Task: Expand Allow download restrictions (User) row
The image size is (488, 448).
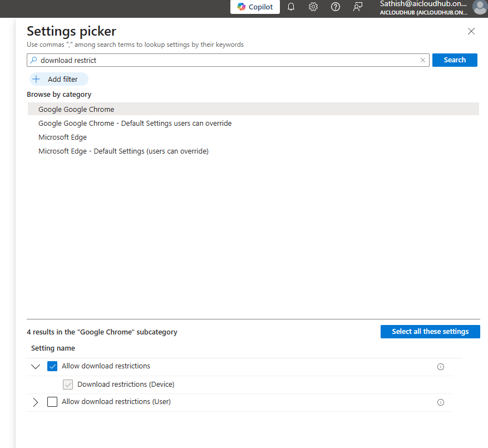Action: coord(36,402)
